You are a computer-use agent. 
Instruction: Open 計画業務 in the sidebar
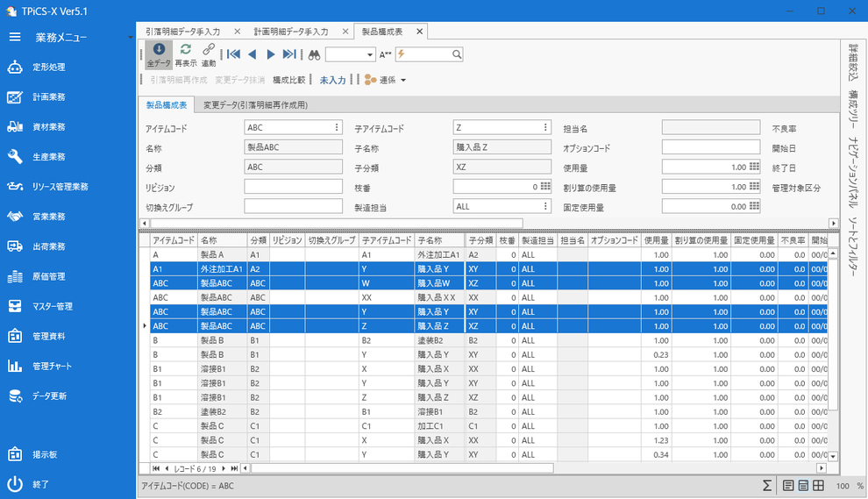49,97
